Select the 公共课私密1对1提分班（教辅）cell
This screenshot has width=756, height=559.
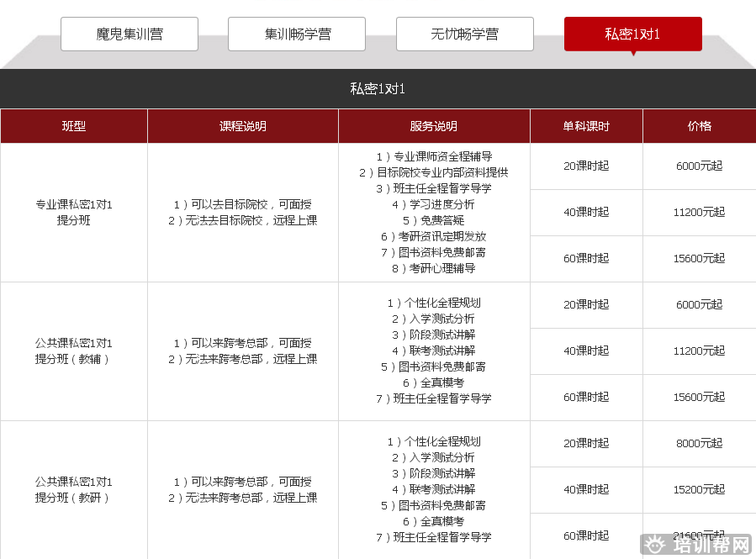pyautogui.click(x=74, y=351)
